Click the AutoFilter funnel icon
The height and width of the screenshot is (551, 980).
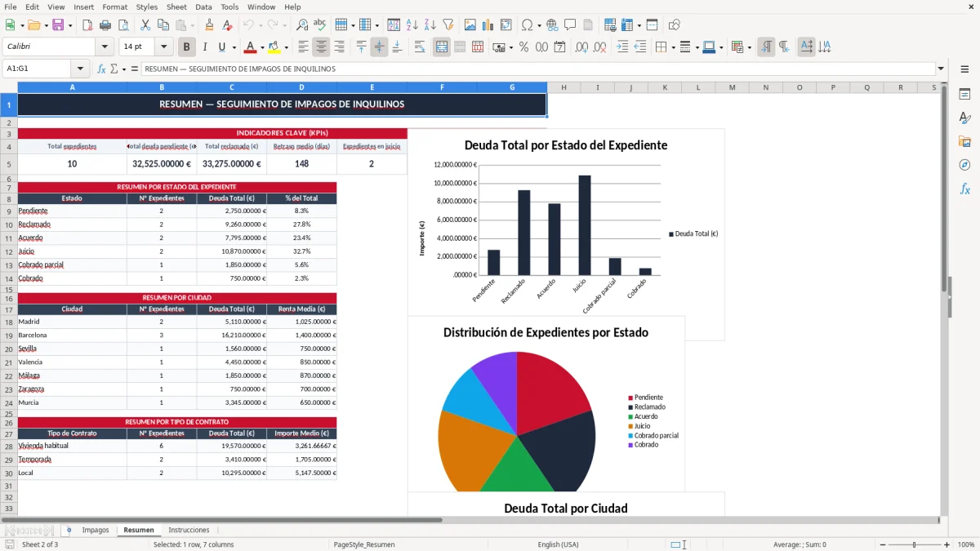[x=448, y=25]
